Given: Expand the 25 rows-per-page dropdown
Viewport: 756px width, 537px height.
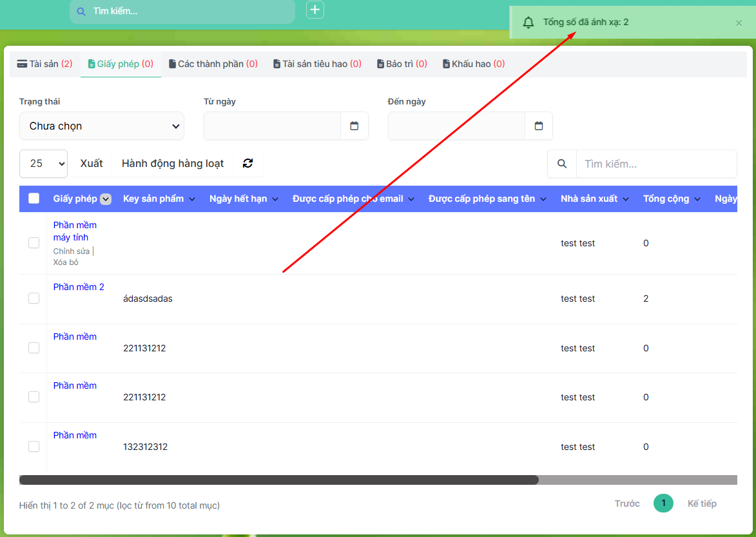Looking at the screenshot, I should pyautogui.click(x=44, y=164).
